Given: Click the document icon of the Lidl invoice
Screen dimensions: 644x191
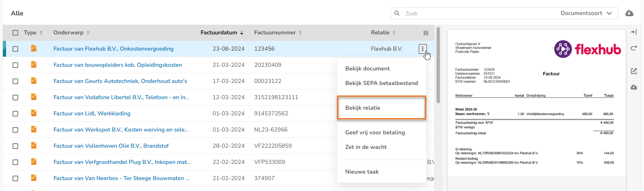Looking at the screenshot, I should (34, 113).
